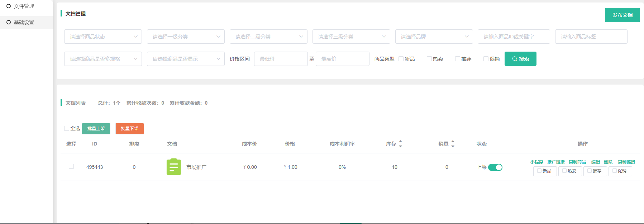Focus the 请输入商品ID或关键字 search field
Viewport: 644px width, 224px height.
[x=514, y=37]
